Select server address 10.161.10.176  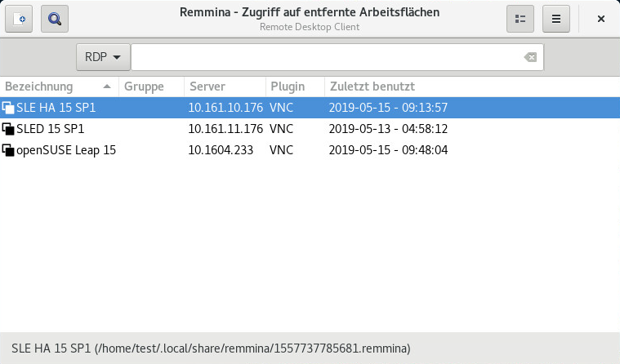(x=225, y=107)
